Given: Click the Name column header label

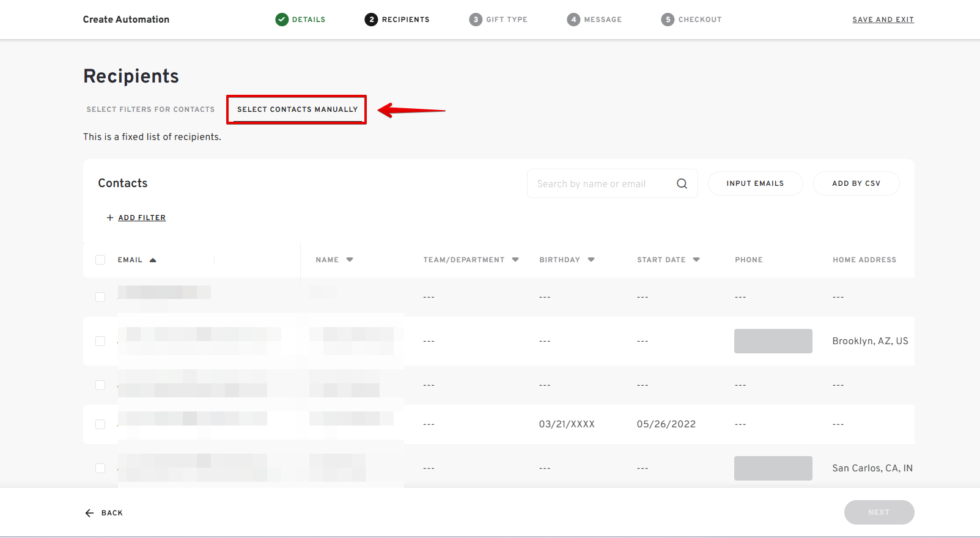Looking at the screenshot, I should (x=327, y=260).
